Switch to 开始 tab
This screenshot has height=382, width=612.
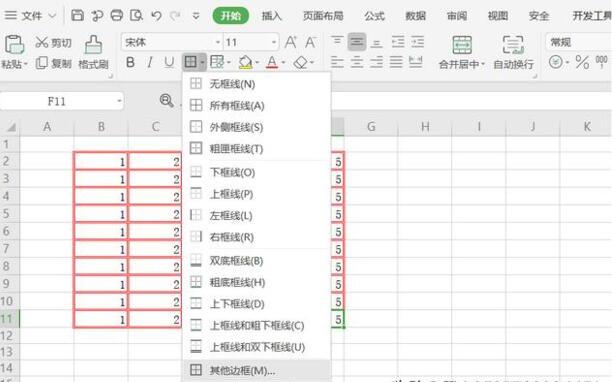tap(231, 16)
